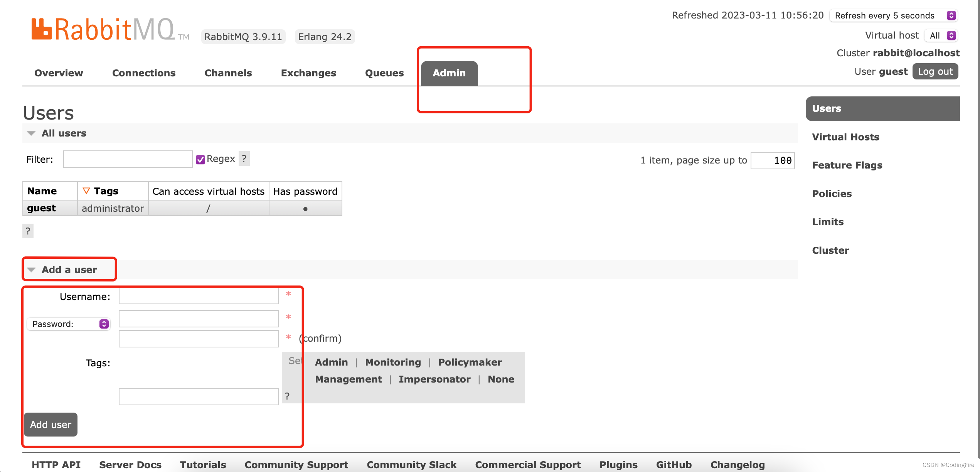Open the Community Support footer link
The height and width of the screenshot is (472, 980).
(x=296, y=465)
